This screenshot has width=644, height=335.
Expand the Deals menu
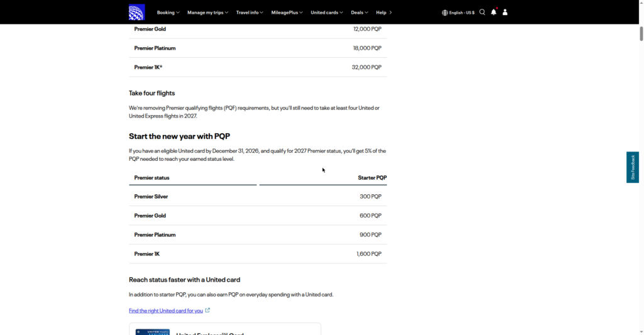coord(359,13)
